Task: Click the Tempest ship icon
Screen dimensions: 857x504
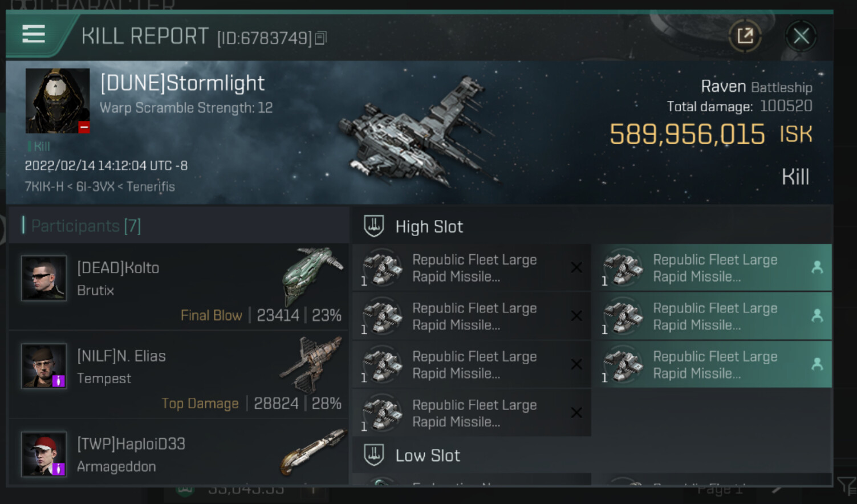Action: pyautogui.click(x=312, y=364)
